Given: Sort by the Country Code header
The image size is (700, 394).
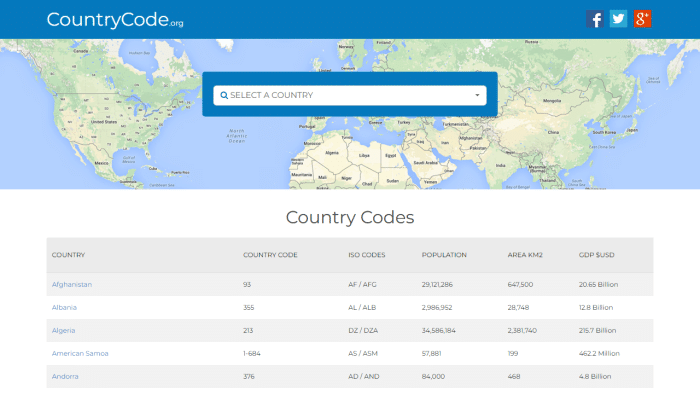Looking at the screenshot, I should (270, 255).
